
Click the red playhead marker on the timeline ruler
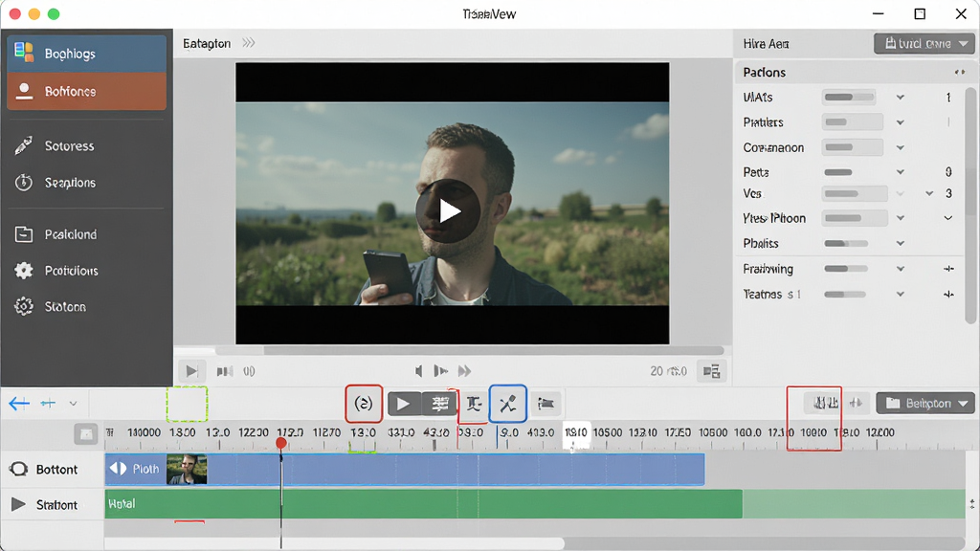click(x=281, y=443)
